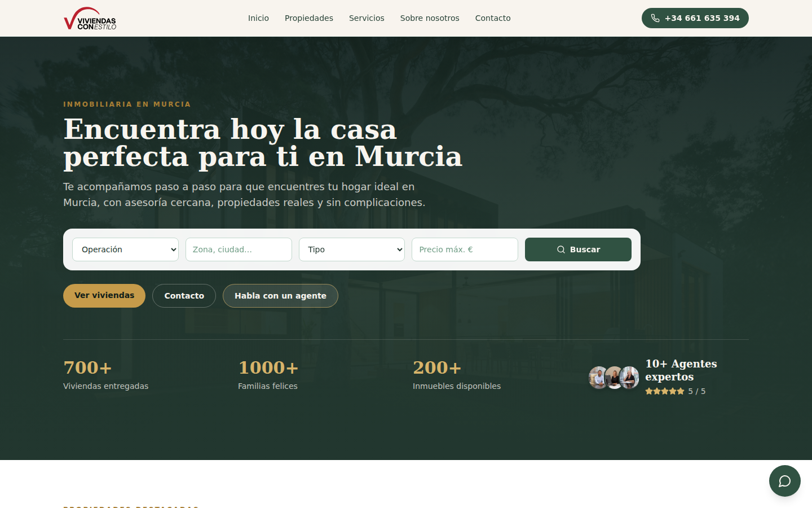Call the +34 661 635 394 button
812x508 pixels.
click(695, 18)
